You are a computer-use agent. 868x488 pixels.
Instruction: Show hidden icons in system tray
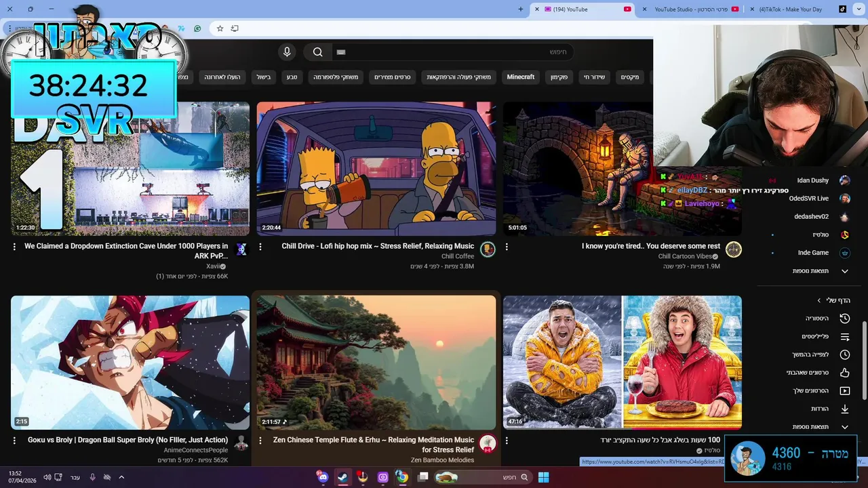click(x=121, y=477)
